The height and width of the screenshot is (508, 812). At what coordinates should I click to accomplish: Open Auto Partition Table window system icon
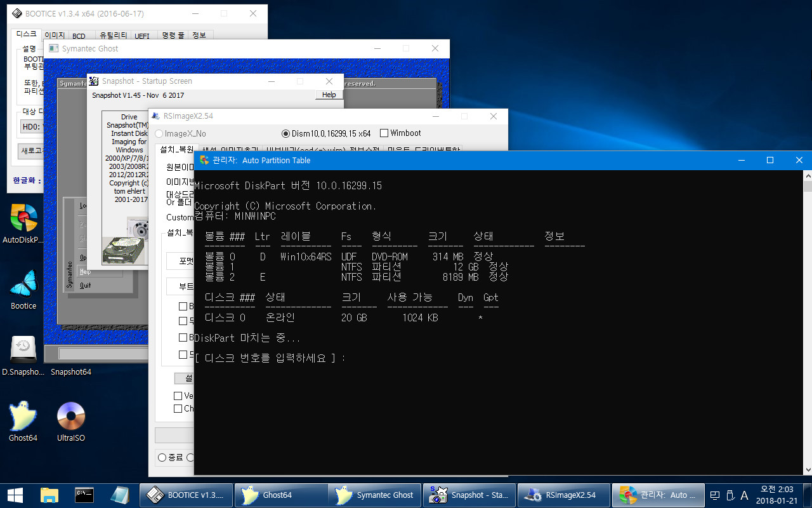click(204, 160)
